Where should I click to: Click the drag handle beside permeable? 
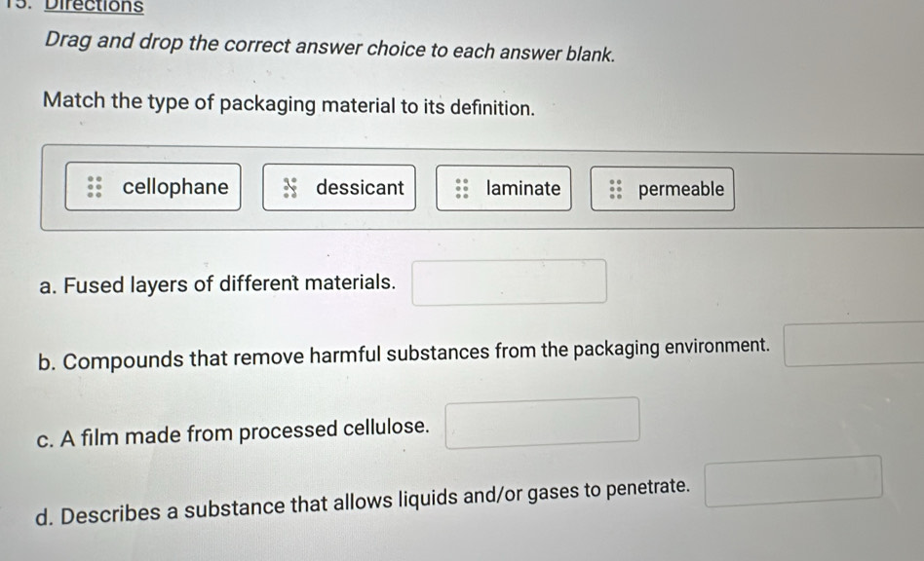point(615,188)
